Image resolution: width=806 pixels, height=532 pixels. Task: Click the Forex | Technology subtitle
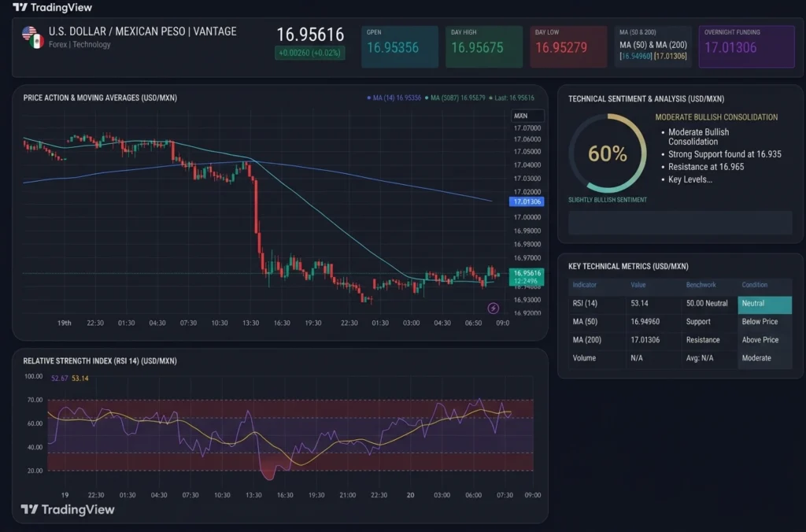[79, 45]
